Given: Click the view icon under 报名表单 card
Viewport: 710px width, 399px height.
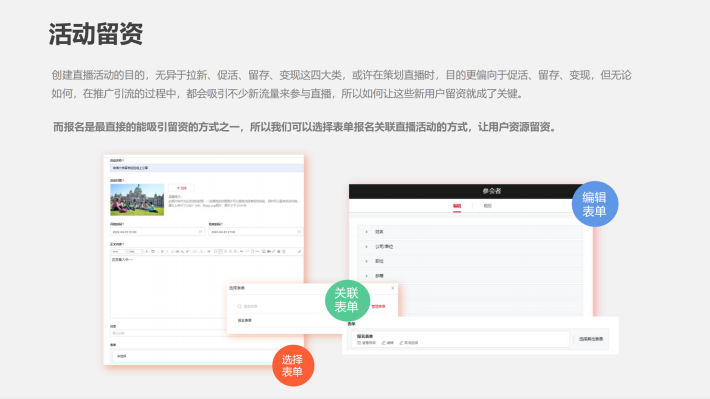Looking at the screenshot, I should click(359, 343).
